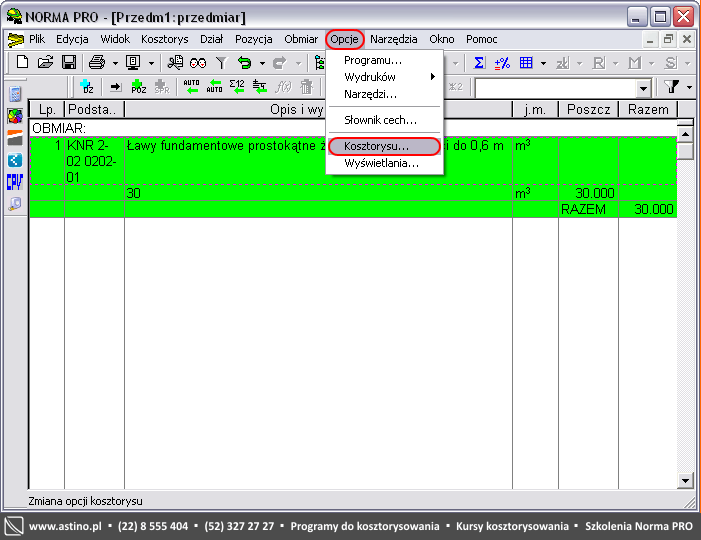Click the Lp. column header
The height and width of the screenshot is (540, 701).
coord(47,110)
